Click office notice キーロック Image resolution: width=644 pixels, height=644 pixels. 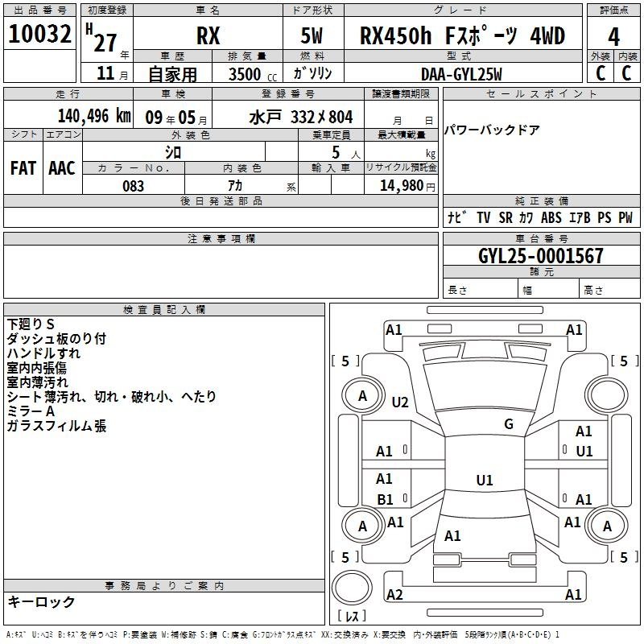(41, 601)
